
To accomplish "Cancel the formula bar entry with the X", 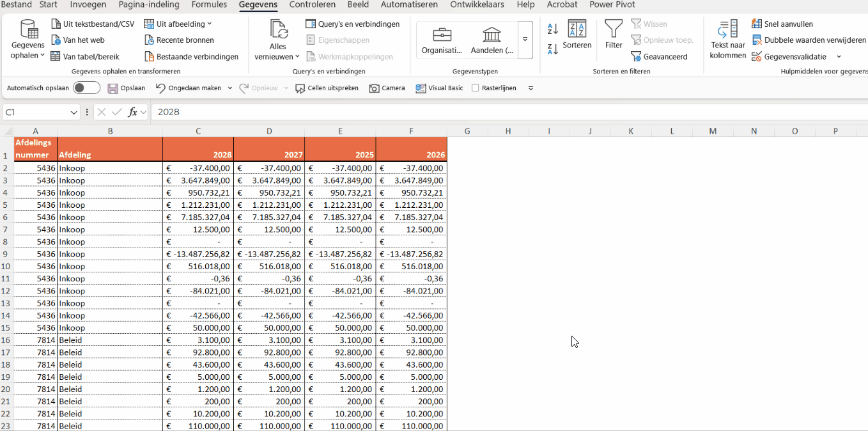I will tap(101, 112).
